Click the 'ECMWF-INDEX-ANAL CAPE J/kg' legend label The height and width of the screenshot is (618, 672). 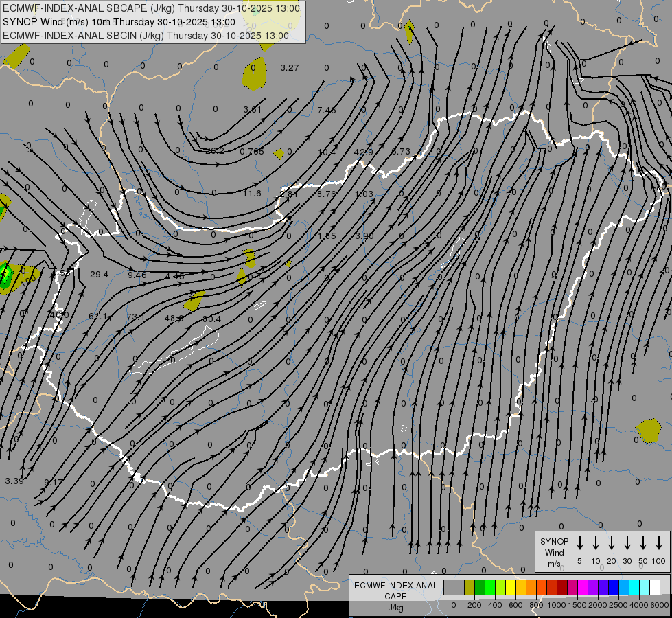pyautogui.click(x=395, y=596)
